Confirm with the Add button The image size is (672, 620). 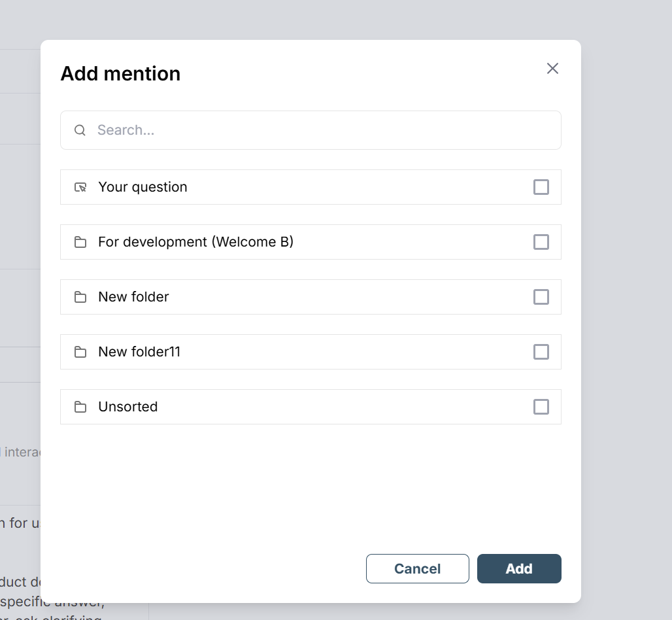519,568
